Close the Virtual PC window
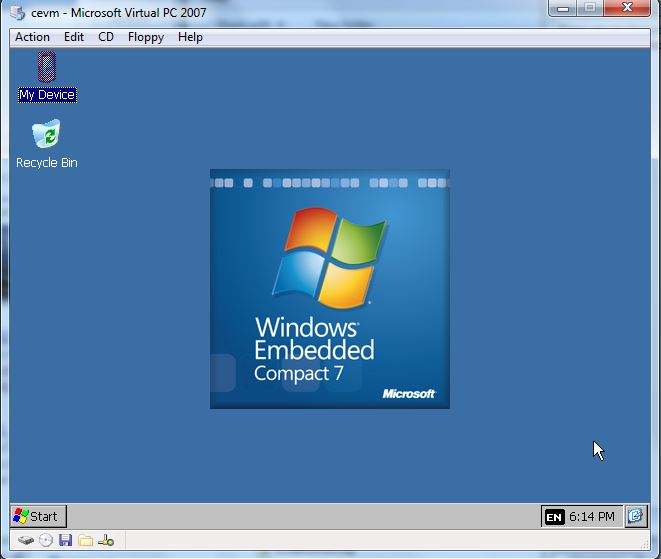Image resolution: width=661 pixels, height=559 pixels. coord(627,8)
